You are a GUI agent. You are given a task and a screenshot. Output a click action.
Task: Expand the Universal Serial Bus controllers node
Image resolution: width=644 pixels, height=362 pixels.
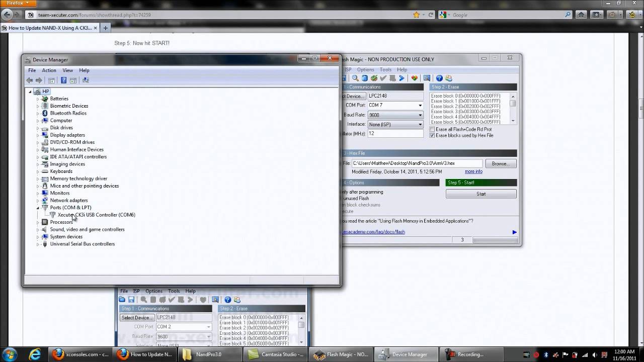38,244
